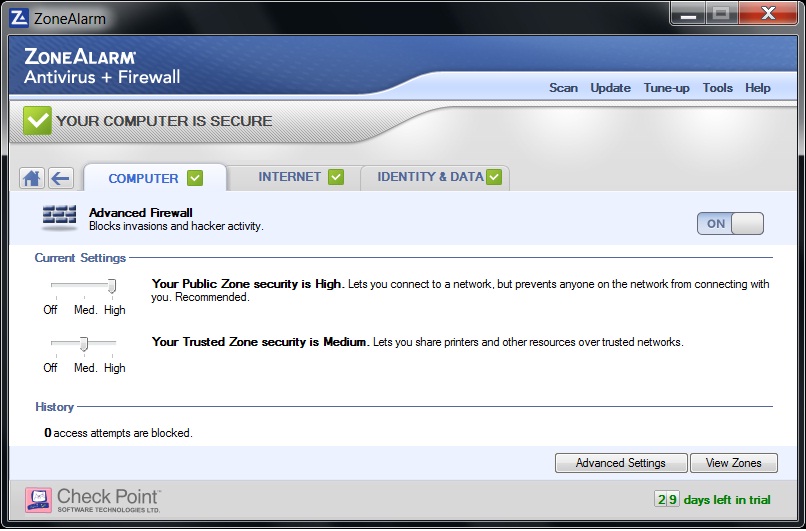Open the Tools menu
Image resolution: width=806 pixels, height=531 pixels.
pyautogui.click(x=717, y=88)
